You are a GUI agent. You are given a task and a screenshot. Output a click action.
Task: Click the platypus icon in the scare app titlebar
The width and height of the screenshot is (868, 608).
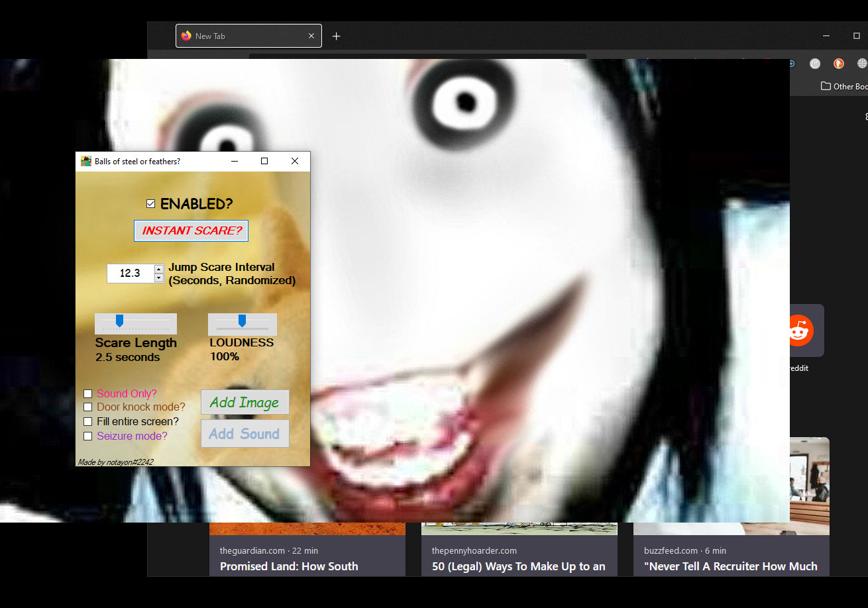pyautogui.click(x=85, y=161)
